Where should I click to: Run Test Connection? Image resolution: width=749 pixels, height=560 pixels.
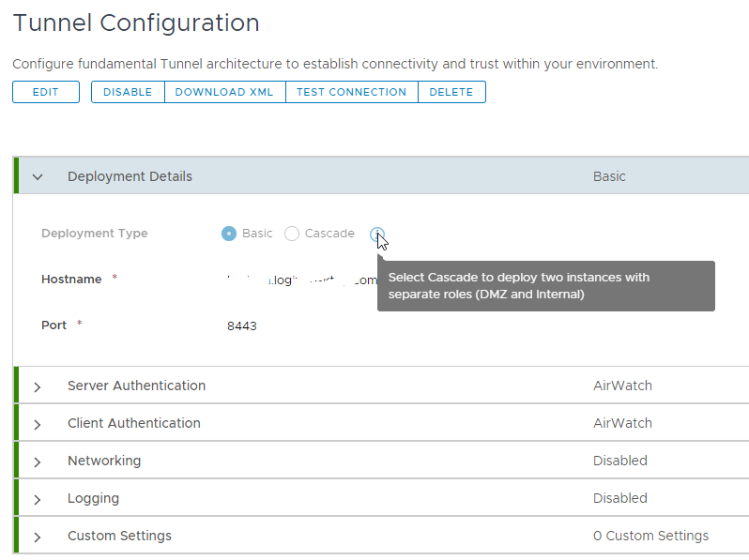coord(351,92)
